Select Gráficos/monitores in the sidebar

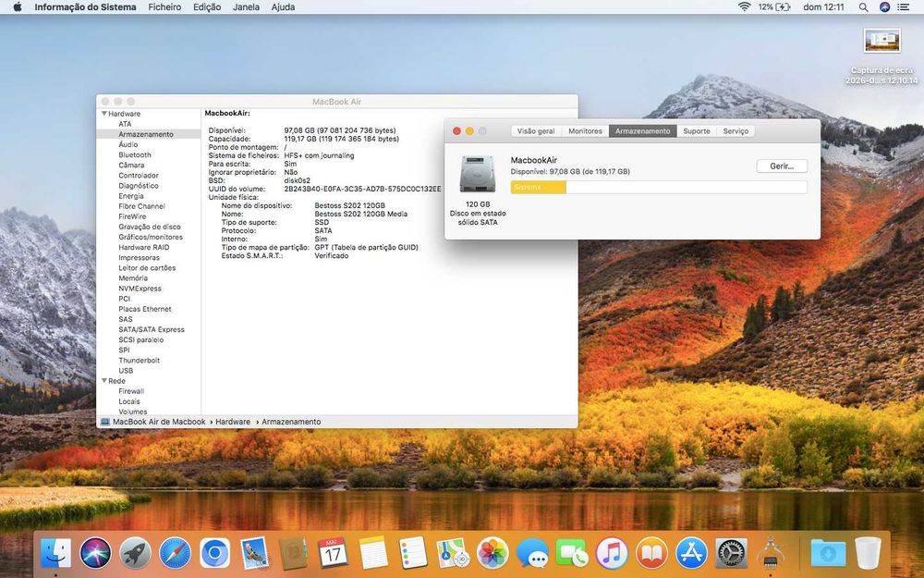tap(151, 237)
